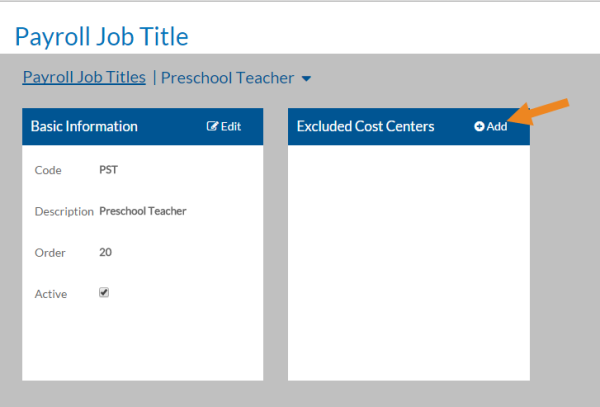Click the Code field label
Image resolution: width=600 pixels, height=407 pixels.
pyautogui.click(x=48, y=170)
